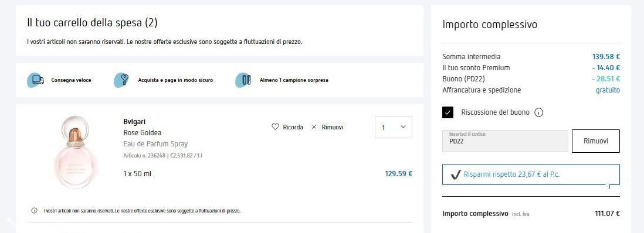Click the info icon beside the reservation notice
The width and height of the screenshot is (644, 233).
click(x=35, y=211)
